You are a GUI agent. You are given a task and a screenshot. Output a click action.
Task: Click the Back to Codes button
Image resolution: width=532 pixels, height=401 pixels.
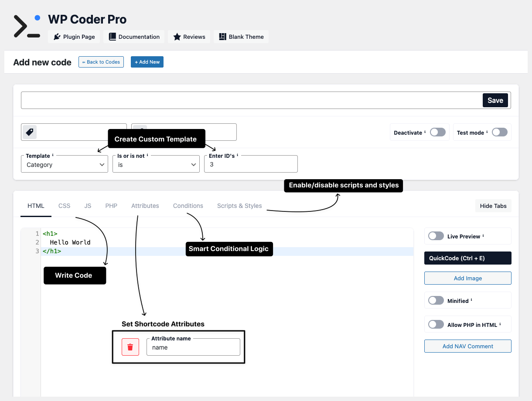pos(101,62)
